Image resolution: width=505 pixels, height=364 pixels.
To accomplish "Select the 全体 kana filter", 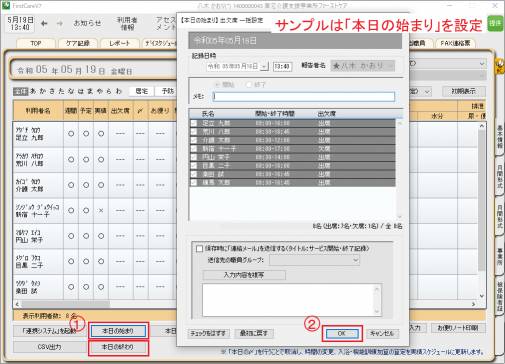I will 20,91.
